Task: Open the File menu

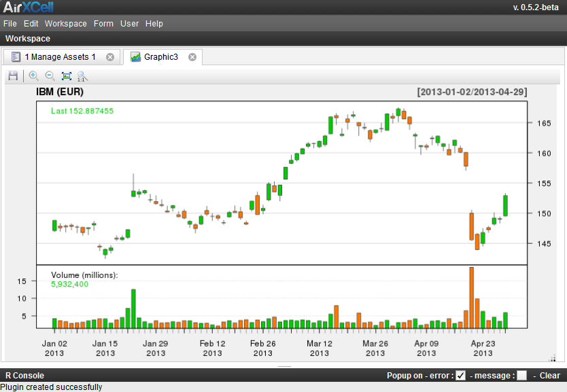Action: click(10, 24)
